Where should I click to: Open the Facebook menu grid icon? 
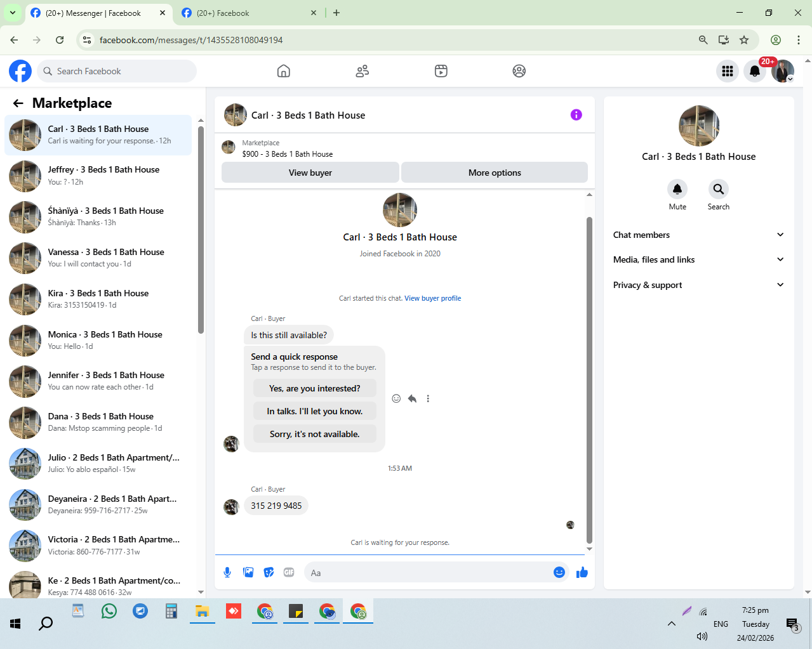coord(728,71)
